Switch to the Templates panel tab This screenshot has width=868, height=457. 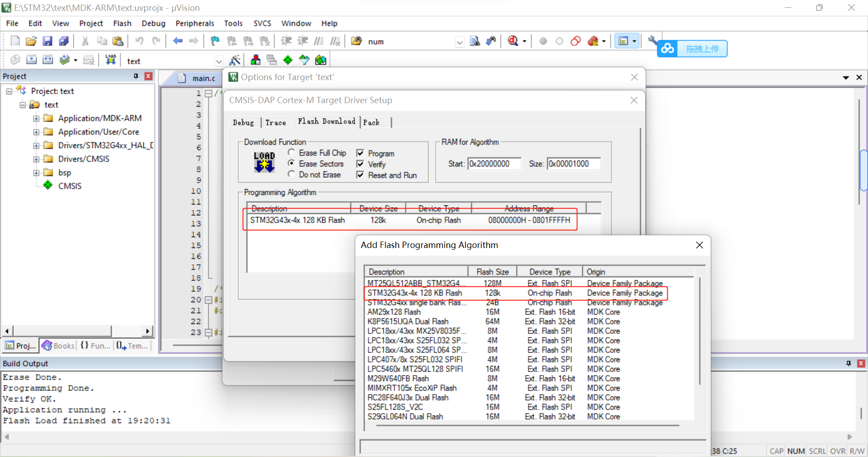coord(132,346)
